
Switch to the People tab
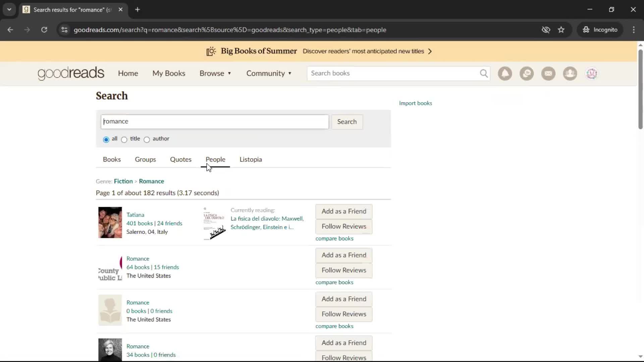pyautogui.click(x=215, y=160)
